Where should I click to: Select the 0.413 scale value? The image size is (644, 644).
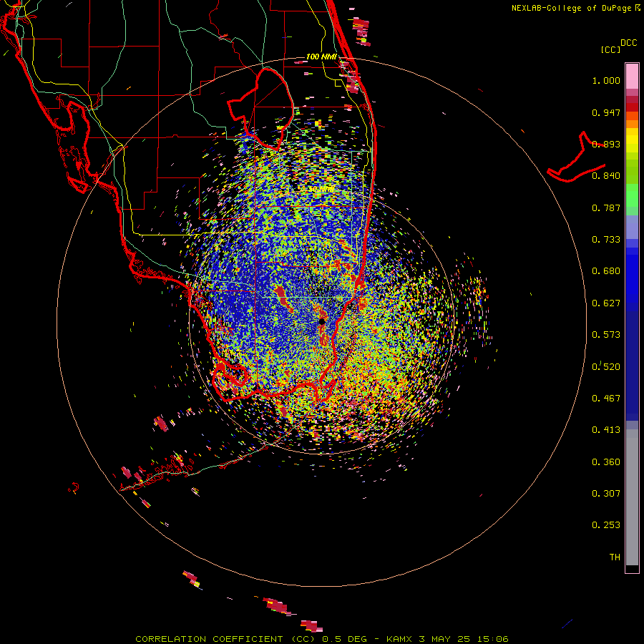(x=606, y=430)
